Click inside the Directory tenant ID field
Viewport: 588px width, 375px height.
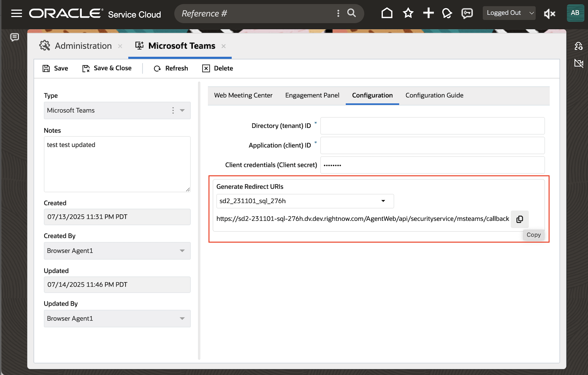point(432,126)
